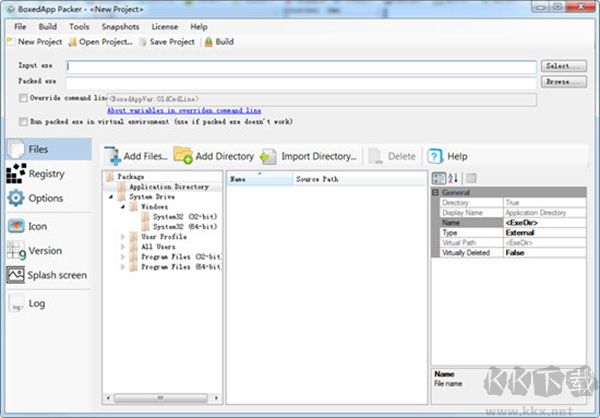Open the Log section icon
Screen dimensions: 600x418
[x=16, y=303]
